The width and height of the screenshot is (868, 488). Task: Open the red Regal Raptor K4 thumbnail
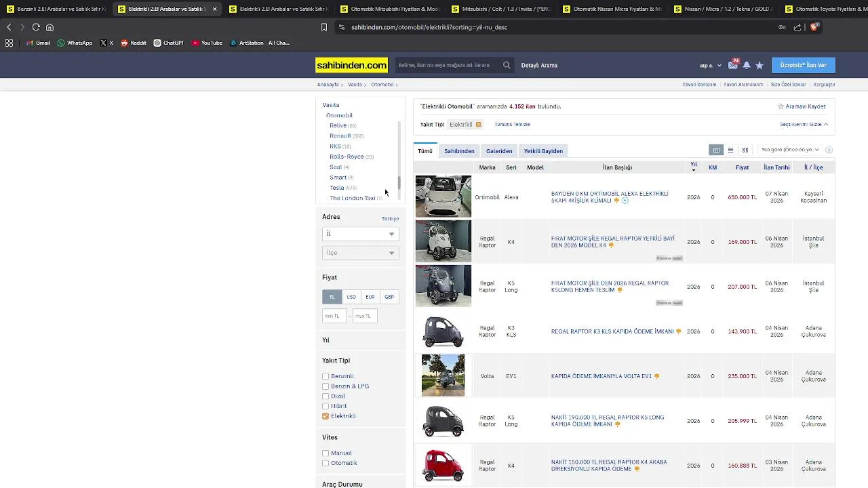tap(443, 466)
